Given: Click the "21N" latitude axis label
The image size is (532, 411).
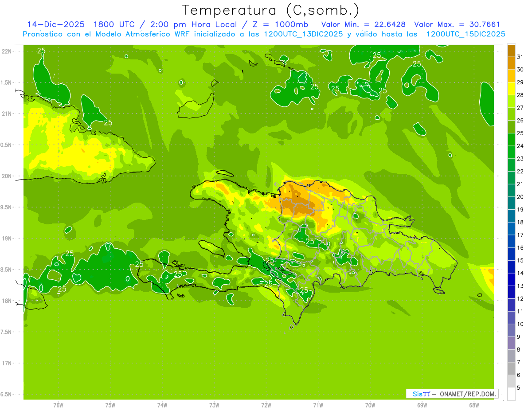Looking at the screenshot, I should tap(7, 114).
